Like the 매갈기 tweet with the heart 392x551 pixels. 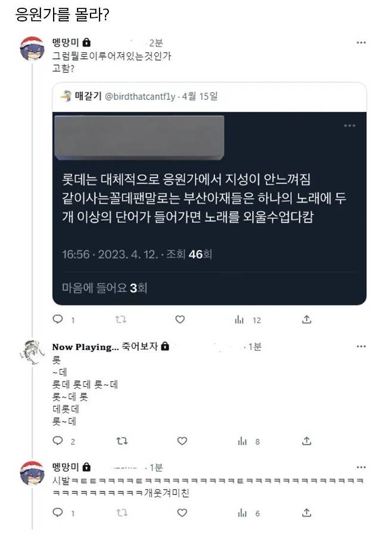point(179,320)
